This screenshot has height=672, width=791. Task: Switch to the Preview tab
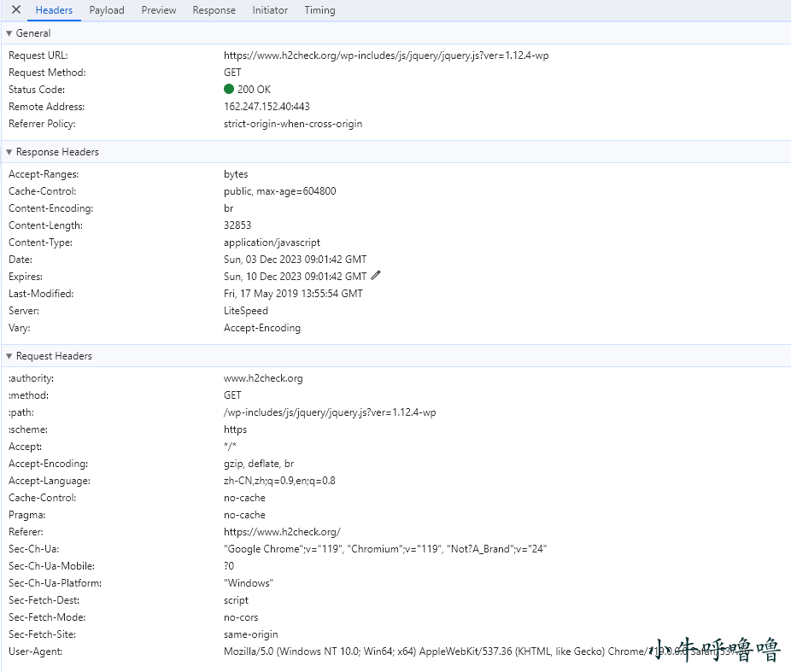159,10
